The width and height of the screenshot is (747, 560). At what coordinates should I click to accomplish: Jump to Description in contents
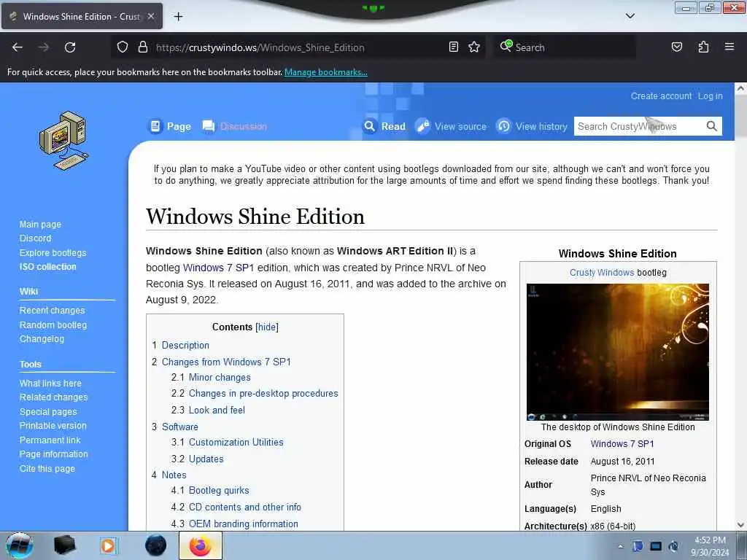coord(185,345)
